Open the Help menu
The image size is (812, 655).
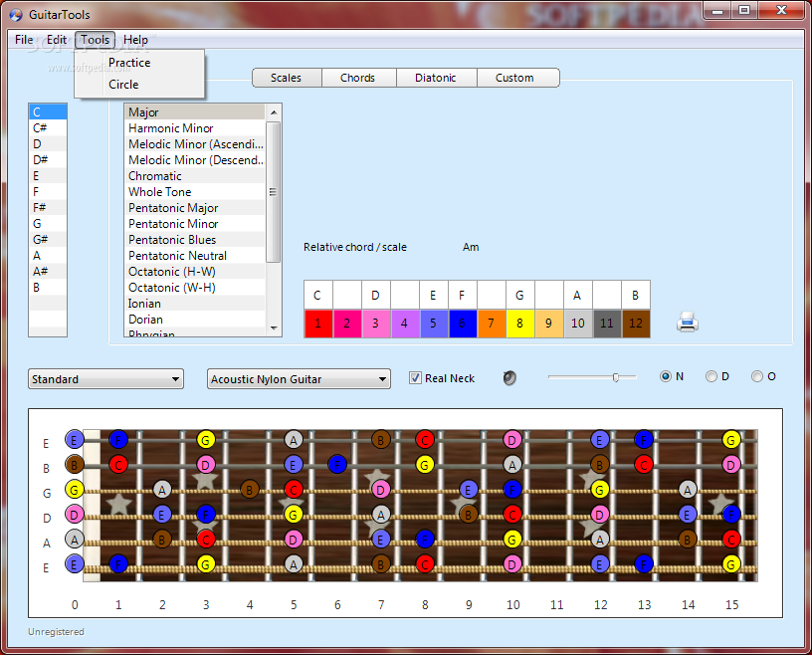(135, 40)
